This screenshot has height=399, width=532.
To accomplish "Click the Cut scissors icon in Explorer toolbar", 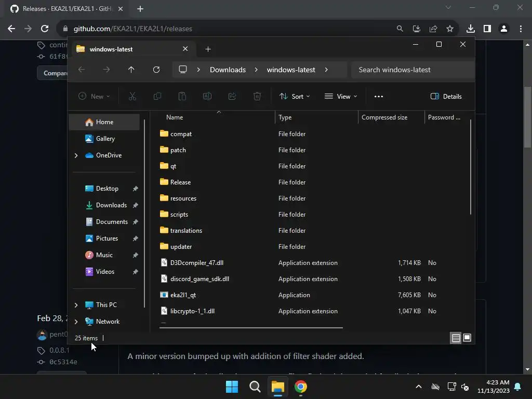I will [x=132, y=96].
